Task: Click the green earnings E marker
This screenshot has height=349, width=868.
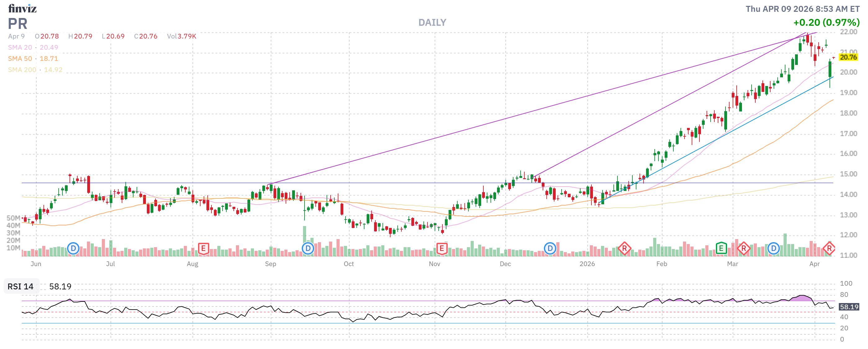Action: 721,249
